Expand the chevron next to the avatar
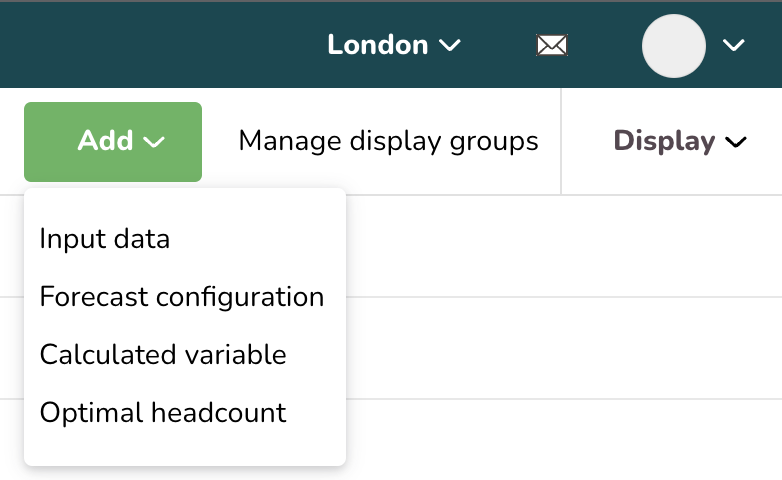Screen dimensions: 782x480 [x=734, y=45]
